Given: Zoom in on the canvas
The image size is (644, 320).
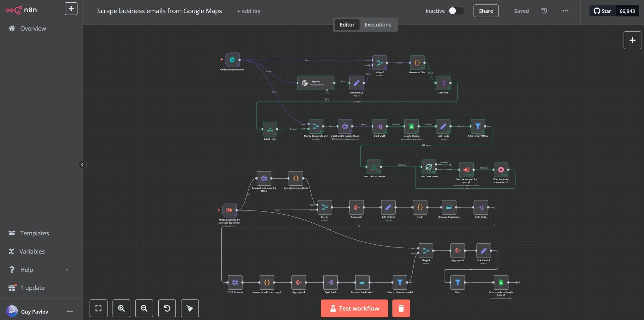Looking at the screenshot, I should (121, 308).
